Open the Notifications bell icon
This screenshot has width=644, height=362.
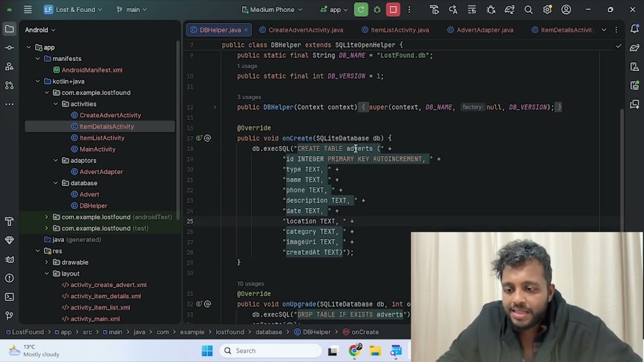(634, 29)
